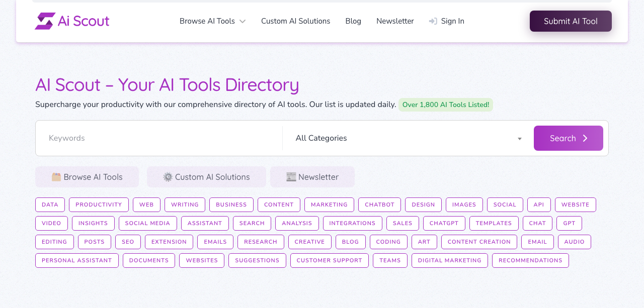644x308 pixels.
Task: View the ART tag
Action: click(x=424, y=242)
